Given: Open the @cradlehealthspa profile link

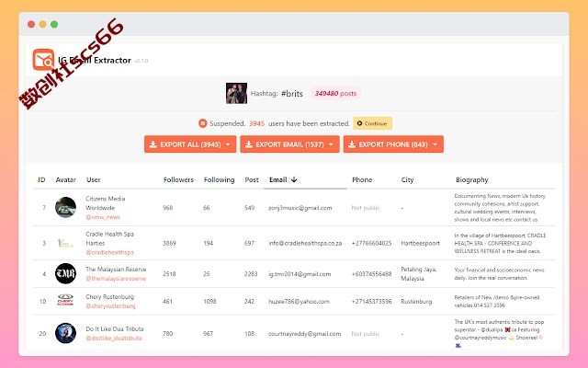Looking at the screenshot, I should (x=109, y=252).
